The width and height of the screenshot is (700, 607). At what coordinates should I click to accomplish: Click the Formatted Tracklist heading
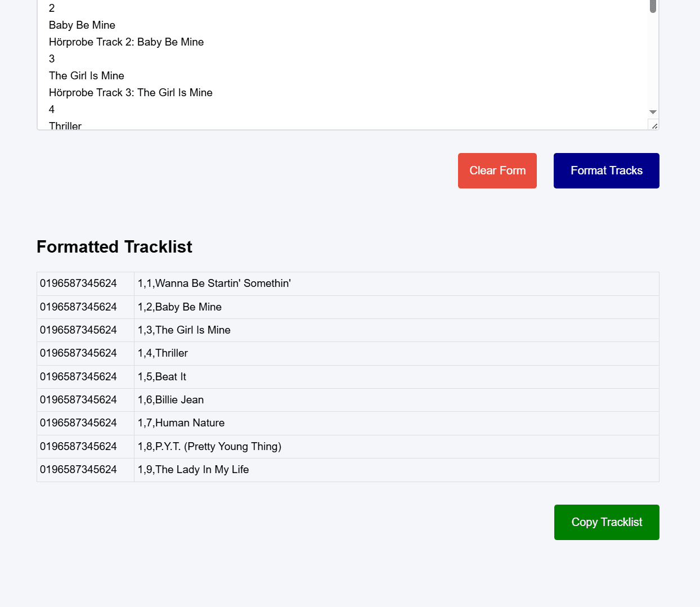pos(114,247)
